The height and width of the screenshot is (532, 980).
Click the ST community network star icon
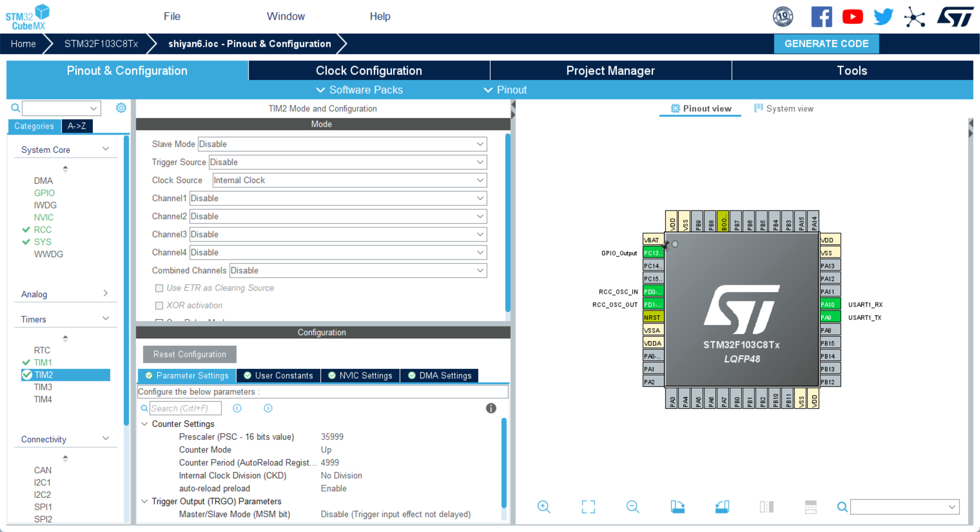914,17
